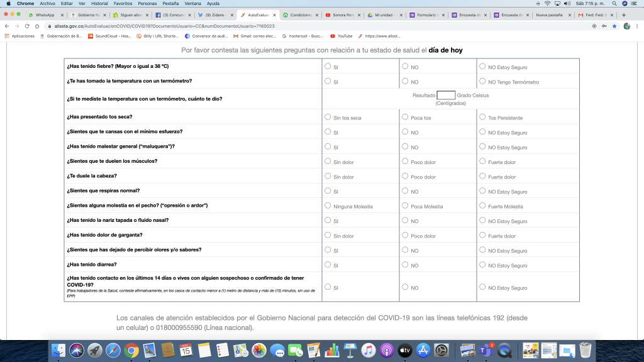The width and height of the screenshot is (644, 362).
Task: Select 'Sin dolor' for headache question
Action: point(328,176)
